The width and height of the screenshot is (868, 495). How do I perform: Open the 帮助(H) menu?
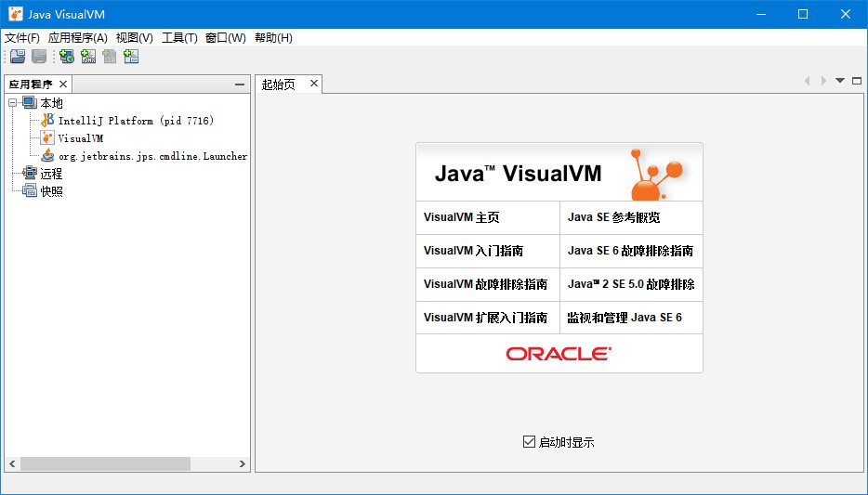coord(273,37)
